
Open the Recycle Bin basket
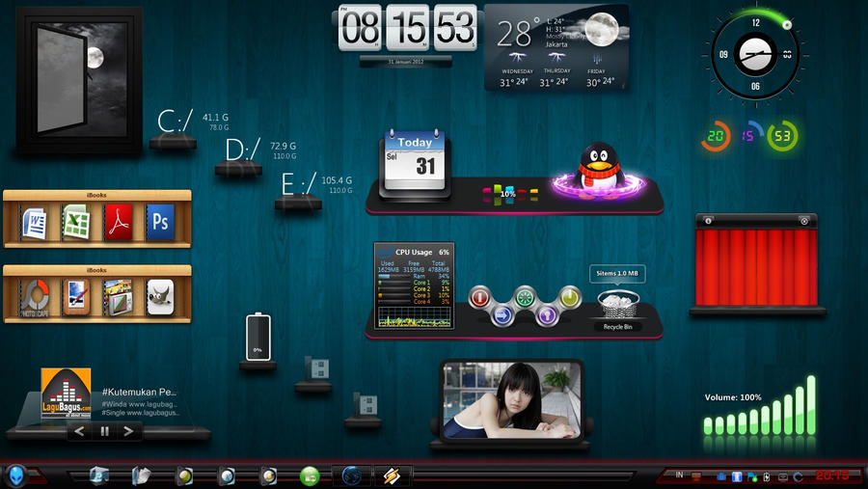coord(618,304)
